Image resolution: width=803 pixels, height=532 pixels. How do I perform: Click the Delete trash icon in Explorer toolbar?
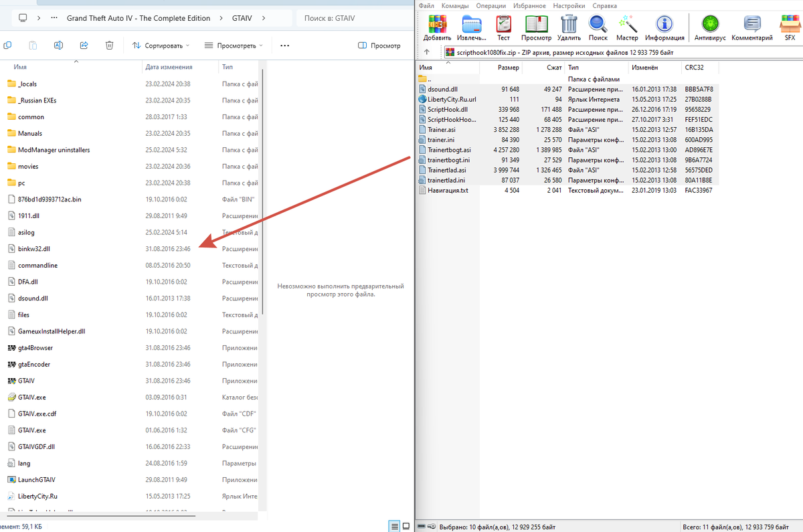pyautogui.click(x=109, y=46)
